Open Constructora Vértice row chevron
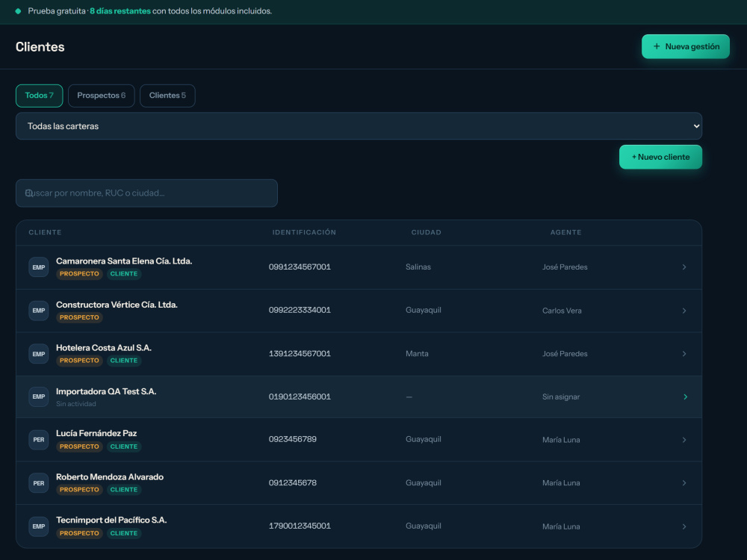 [684, 311]
